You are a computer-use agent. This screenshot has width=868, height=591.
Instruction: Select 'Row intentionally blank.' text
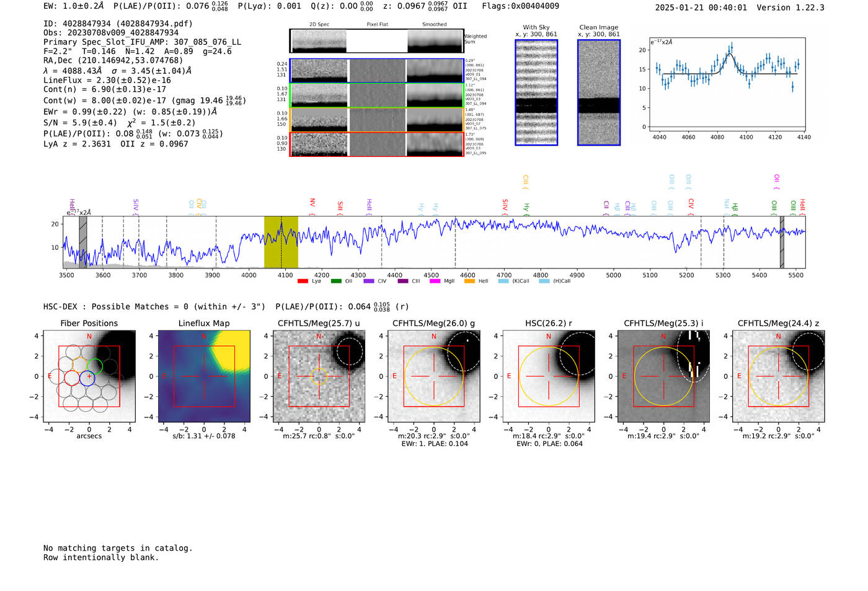(101, 558)
